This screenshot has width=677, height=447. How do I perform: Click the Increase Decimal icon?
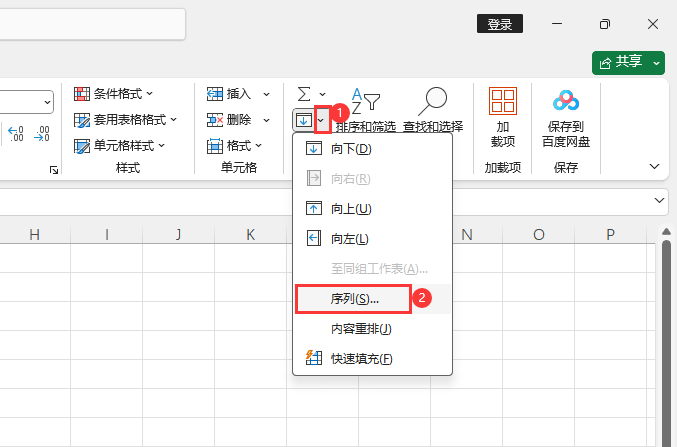click(16, 133)
